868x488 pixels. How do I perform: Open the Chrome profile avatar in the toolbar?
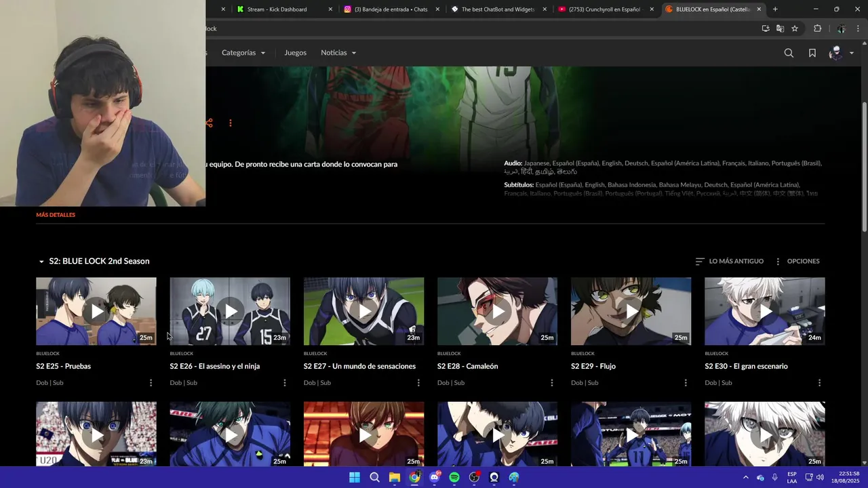[841, 28]
